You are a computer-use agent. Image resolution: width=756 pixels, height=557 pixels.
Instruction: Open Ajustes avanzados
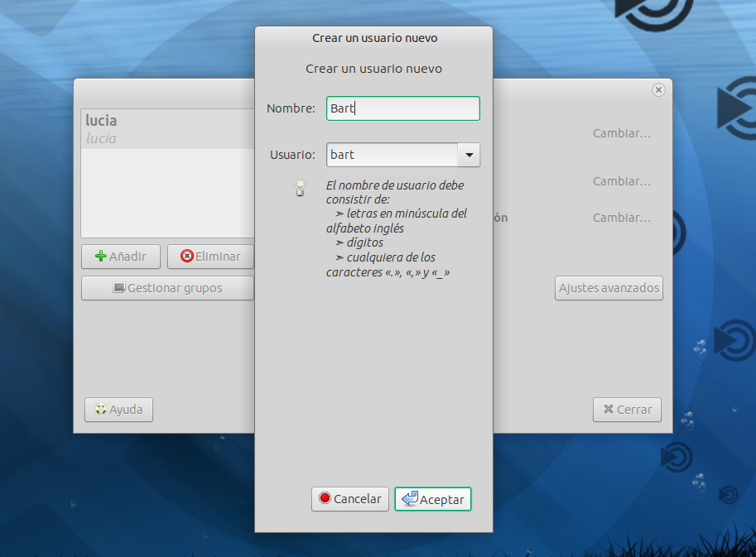click(x=609, y=288)
